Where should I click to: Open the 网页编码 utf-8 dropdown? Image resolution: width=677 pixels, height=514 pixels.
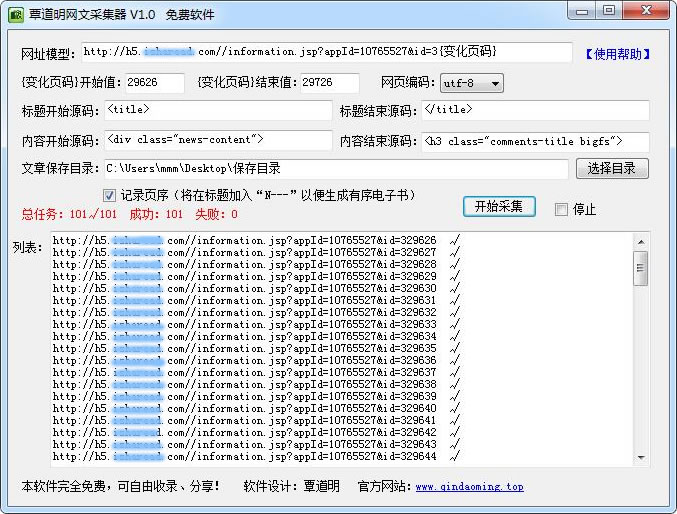[x=472, y=83]
